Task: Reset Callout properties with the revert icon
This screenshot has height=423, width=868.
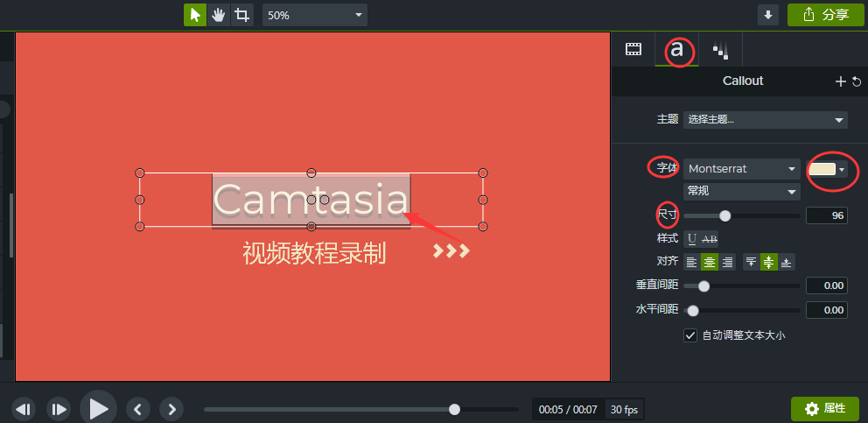Action: [x=857, y=82]
